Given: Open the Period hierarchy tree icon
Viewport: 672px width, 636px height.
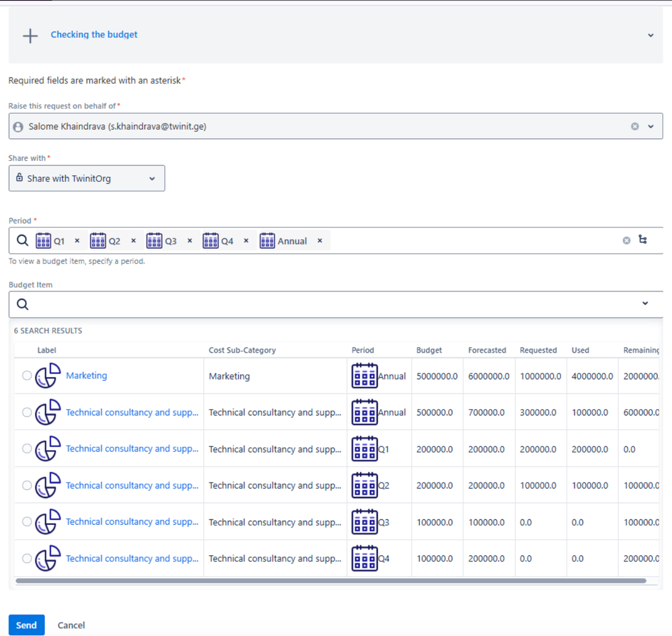Looking at the screenshot, I should click(642, 240).
